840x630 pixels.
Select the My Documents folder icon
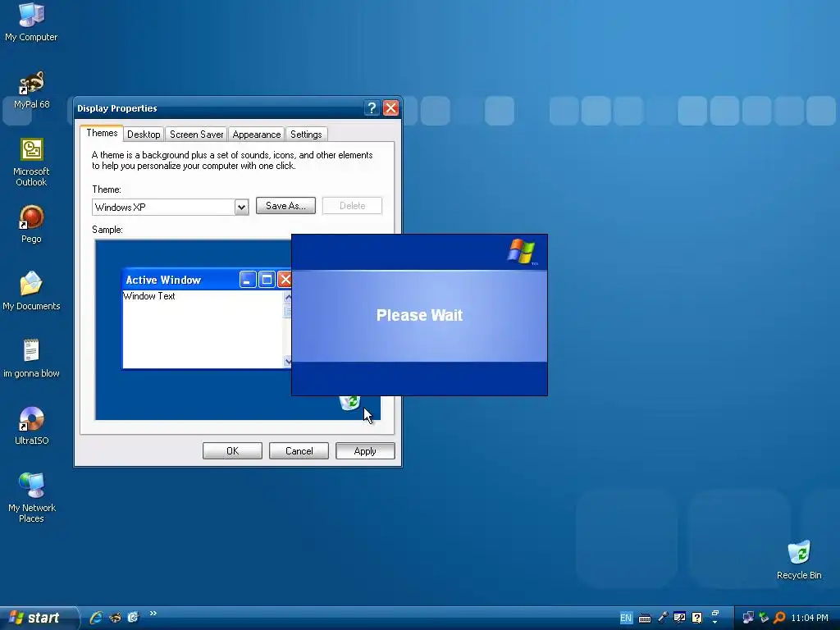(31, 291)
